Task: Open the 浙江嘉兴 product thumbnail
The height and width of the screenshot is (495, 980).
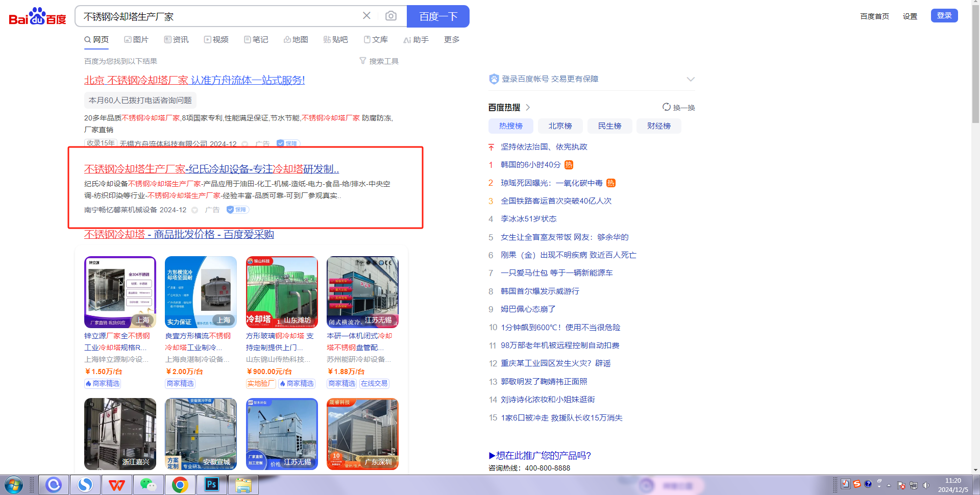Action: tap(120, 434)
